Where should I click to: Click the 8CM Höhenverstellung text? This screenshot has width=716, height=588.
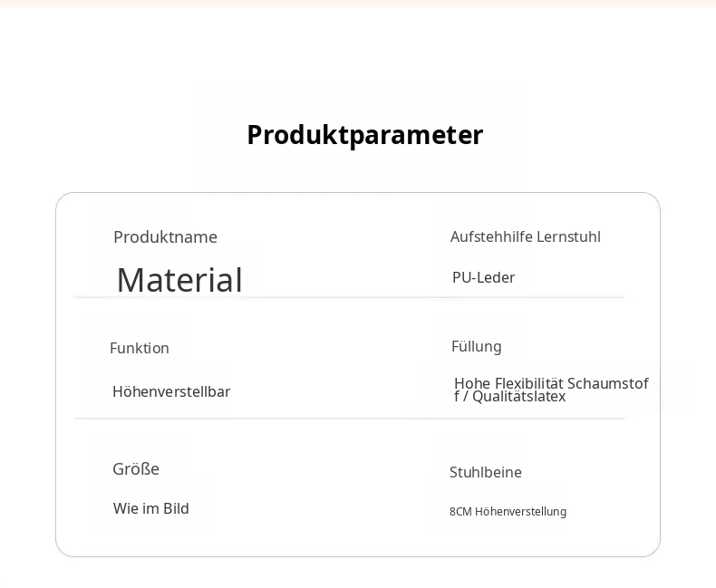[x=508, y=512]
